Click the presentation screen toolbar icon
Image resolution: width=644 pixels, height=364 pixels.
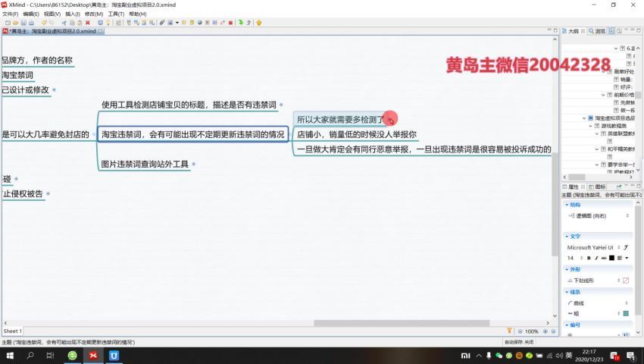(100, 23)
